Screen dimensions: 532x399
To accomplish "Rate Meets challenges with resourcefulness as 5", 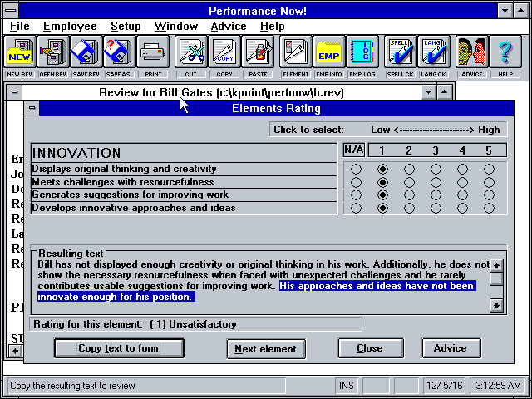I will click(x=489, y=182).
